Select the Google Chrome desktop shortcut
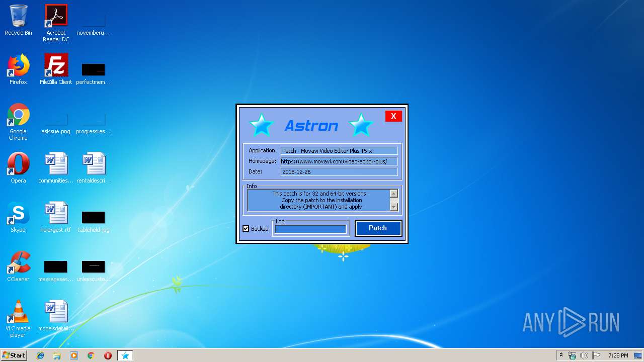The image size is (644, 362). pyautogui.click(x=18, y=122)
